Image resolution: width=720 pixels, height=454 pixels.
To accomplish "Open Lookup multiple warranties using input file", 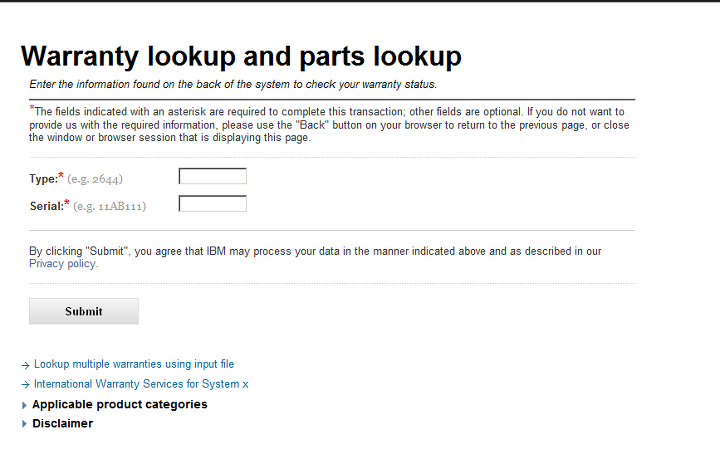I will tap(134, 364).
